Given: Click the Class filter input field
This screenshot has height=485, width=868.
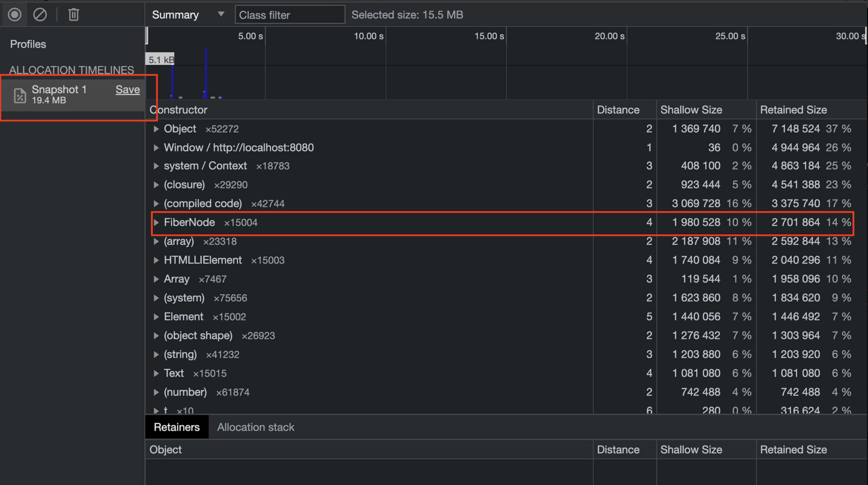Looking at the screenshot, I should click(289, 14).
